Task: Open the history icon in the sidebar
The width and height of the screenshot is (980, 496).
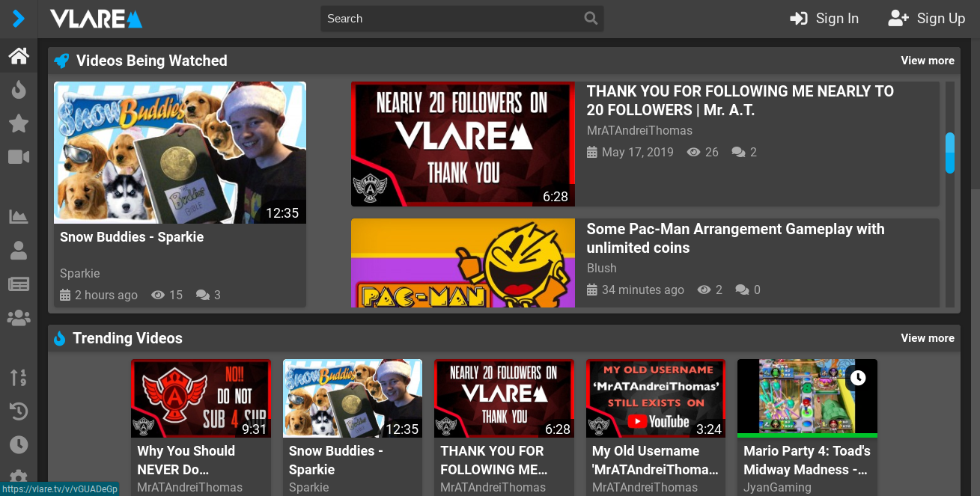Action: [x=19, y=411]
